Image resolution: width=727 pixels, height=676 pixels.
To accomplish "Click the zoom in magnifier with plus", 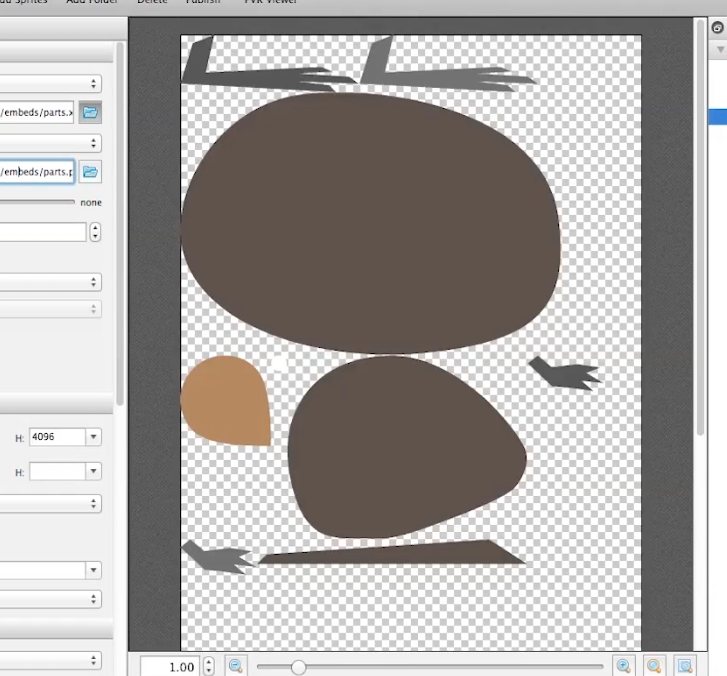I will [624, 666].
